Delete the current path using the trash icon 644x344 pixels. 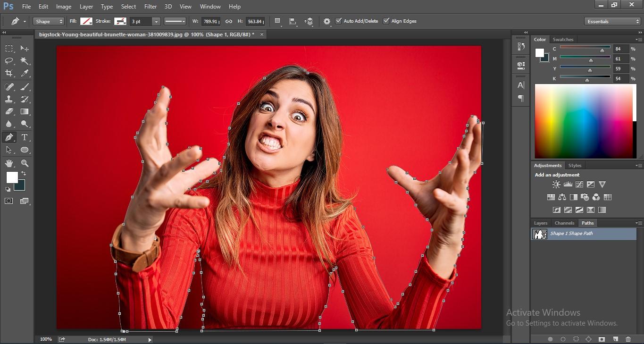tap(628, 339)
